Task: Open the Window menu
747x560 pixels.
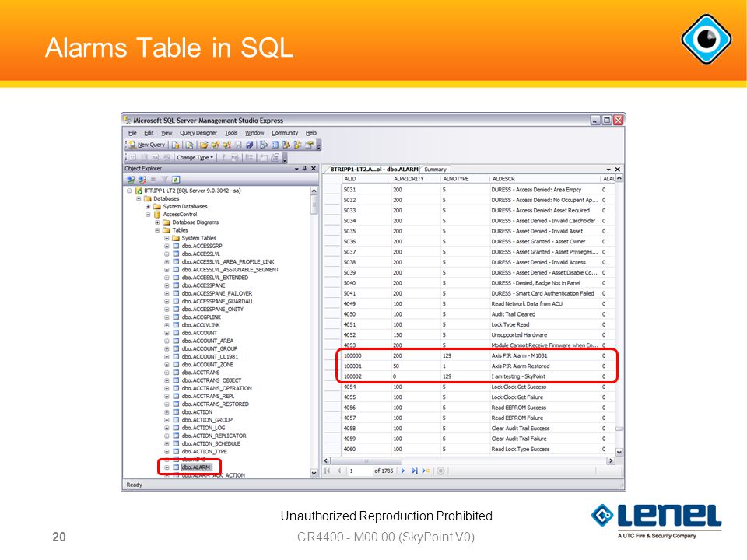Action: coord(254,133)
